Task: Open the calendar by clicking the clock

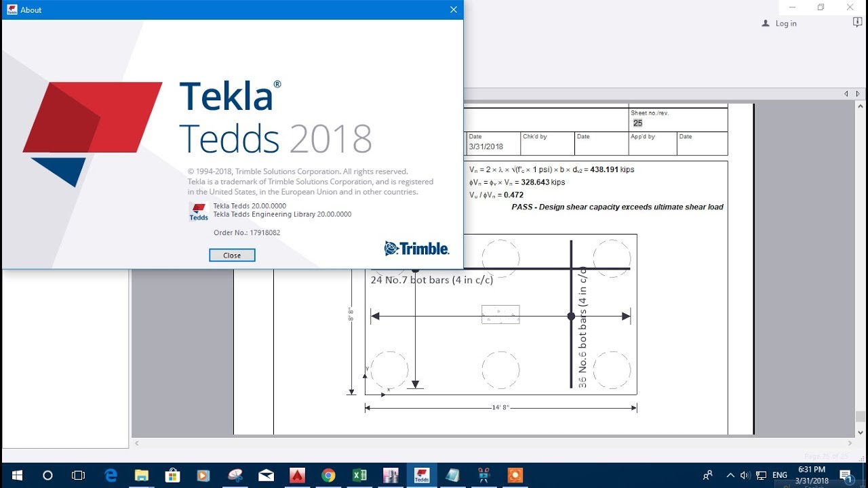Action: click(x=811, y=475)
